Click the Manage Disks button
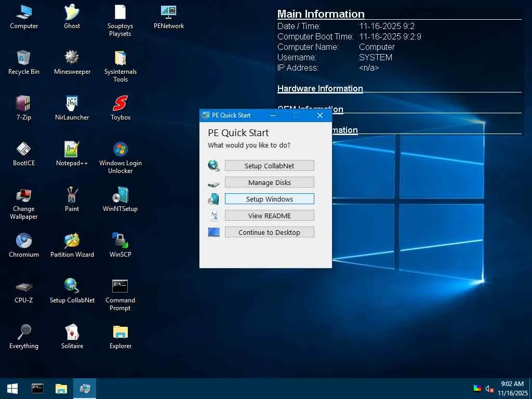 click(x=270, y=182)
